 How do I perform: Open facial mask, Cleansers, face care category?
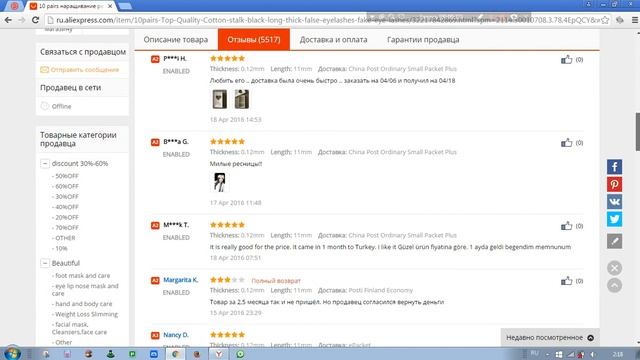click(x=79, y=328)
